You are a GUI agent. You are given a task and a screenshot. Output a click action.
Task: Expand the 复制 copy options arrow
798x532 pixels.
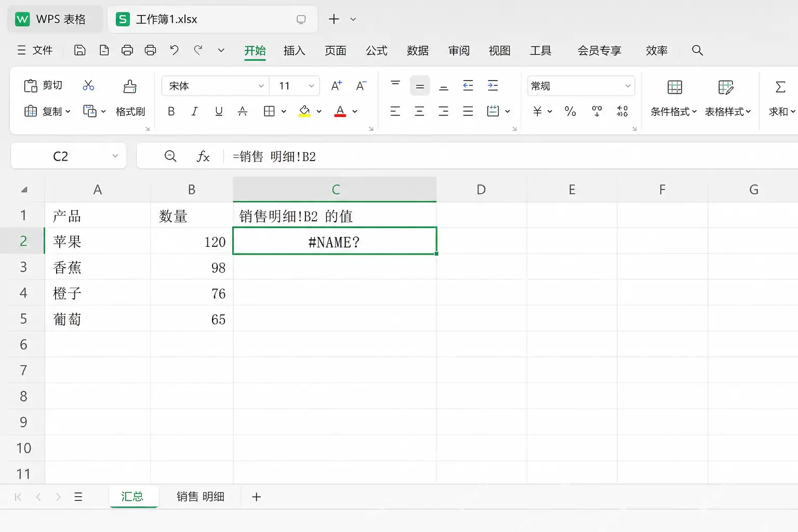68,111
